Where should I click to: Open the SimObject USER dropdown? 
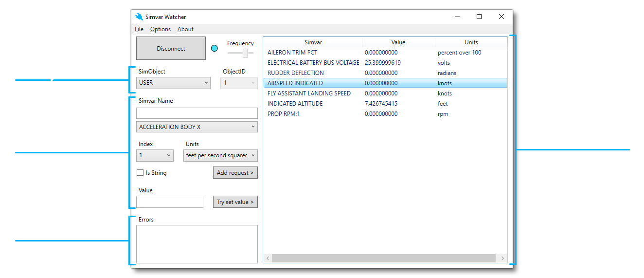(173, 83)
